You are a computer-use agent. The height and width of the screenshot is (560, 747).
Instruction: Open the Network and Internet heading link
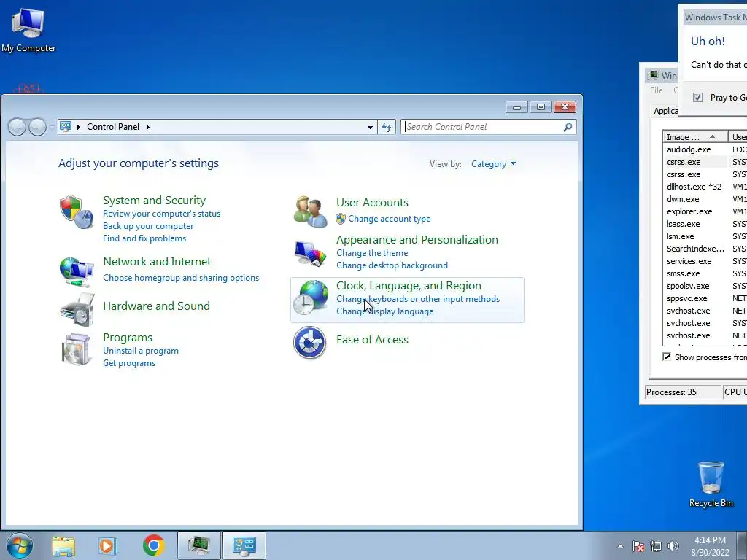pyautogui.click(x=157, y=262)
